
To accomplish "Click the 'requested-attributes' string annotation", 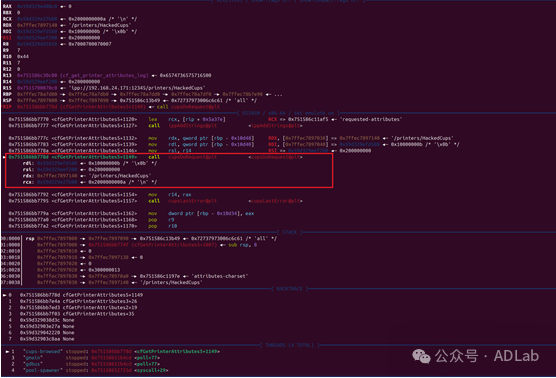I will 371,119.
